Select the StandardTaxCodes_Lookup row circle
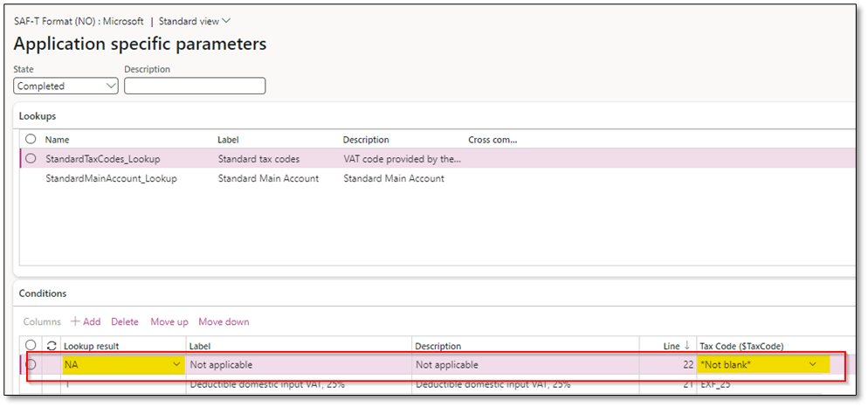 31,159
